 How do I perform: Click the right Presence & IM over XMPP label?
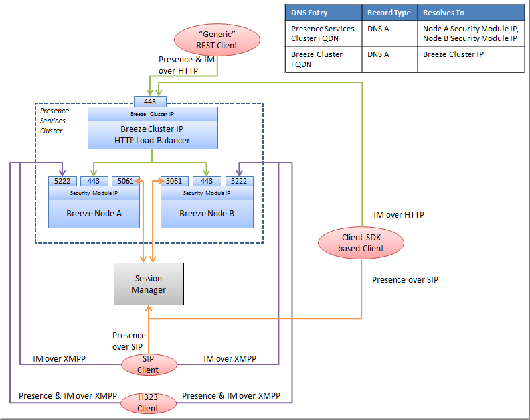(x=231, y=395)
